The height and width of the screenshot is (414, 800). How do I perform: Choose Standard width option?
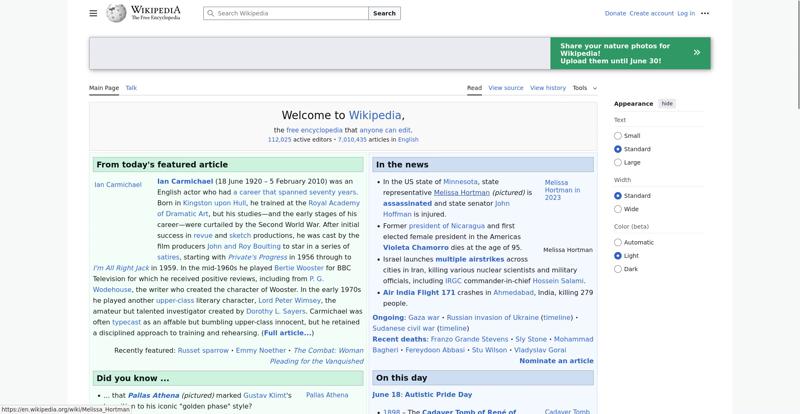618,196
